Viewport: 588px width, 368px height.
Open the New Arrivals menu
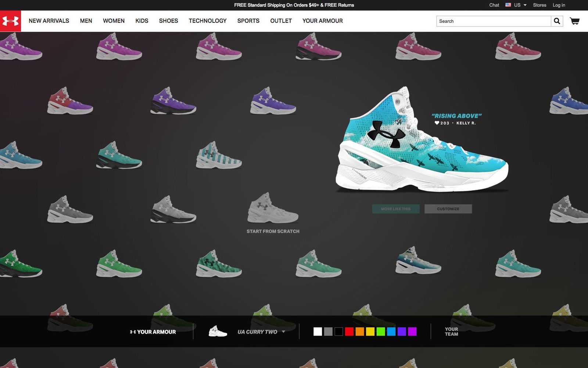[49, 21]
